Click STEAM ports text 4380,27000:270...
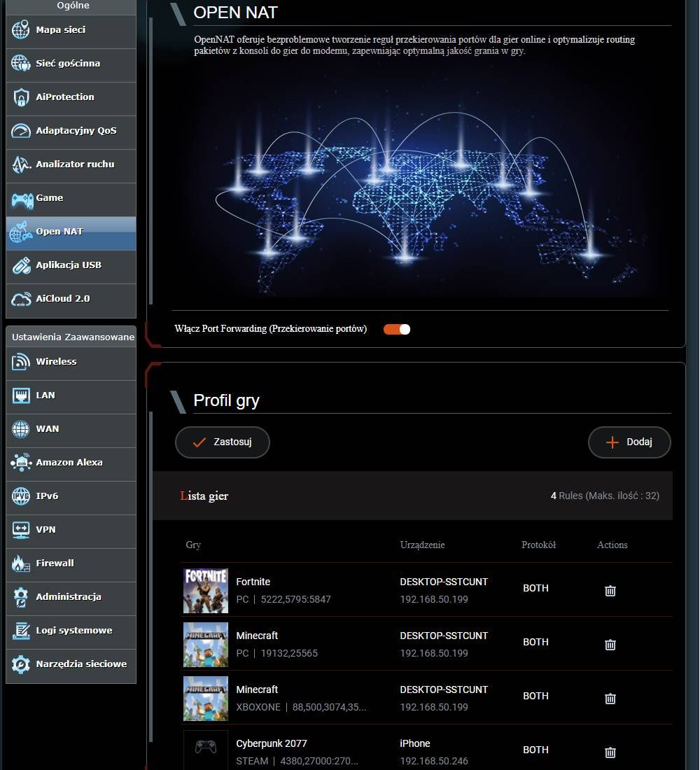 click(319, 762)
